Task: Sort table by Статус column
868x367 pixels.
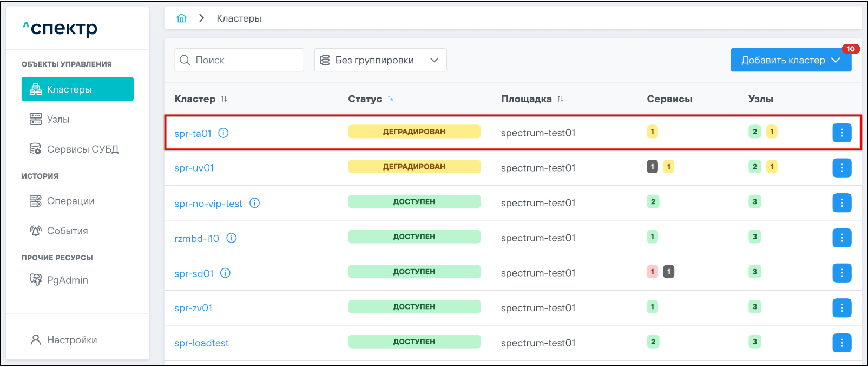Action: coord(390,99)
